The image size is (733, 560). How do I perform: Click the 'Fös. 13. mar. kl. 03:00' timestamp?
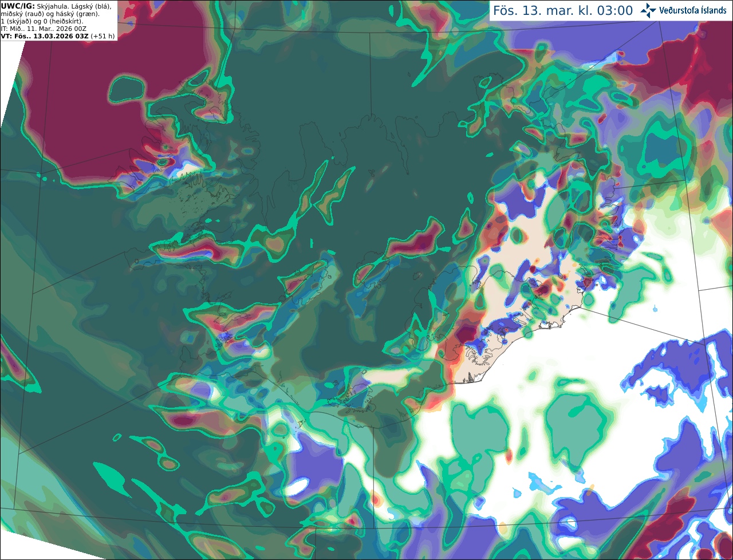point(563,11)
